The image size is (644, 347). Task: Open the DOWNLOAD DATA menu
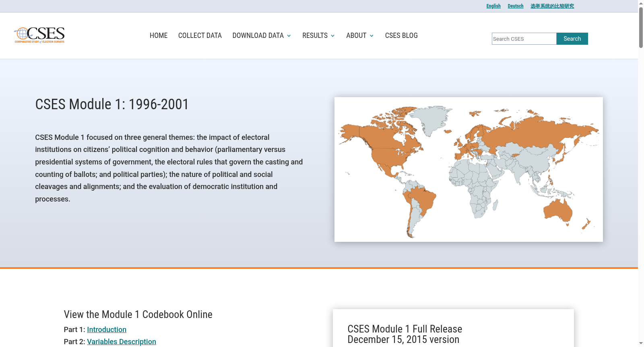[258, 35]
